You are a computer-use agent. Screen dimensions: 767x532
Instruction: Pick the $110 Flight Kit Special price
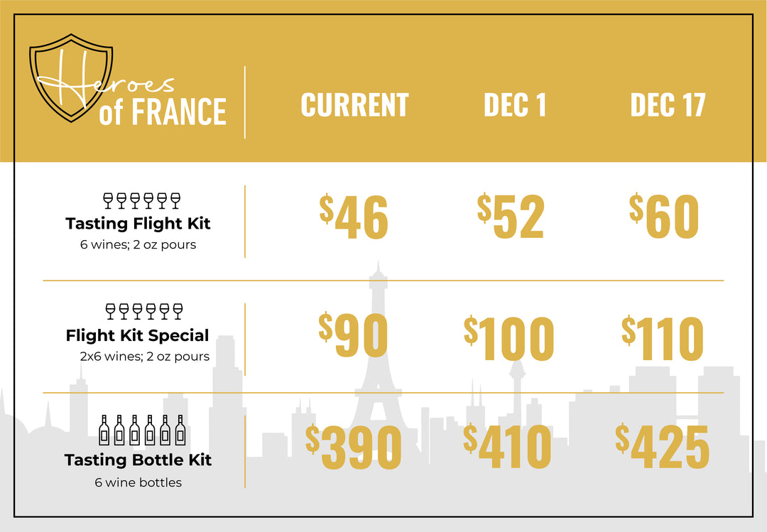(x=663, y=339)
